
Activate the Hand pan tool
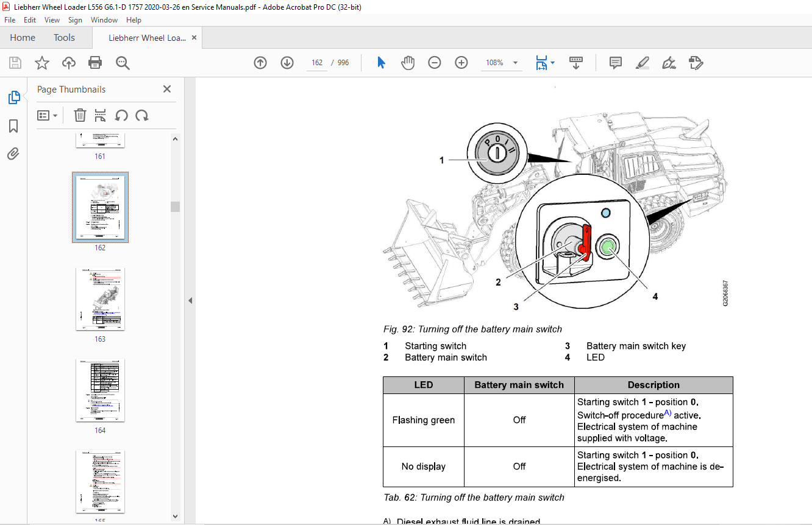(x=408, y=63)
